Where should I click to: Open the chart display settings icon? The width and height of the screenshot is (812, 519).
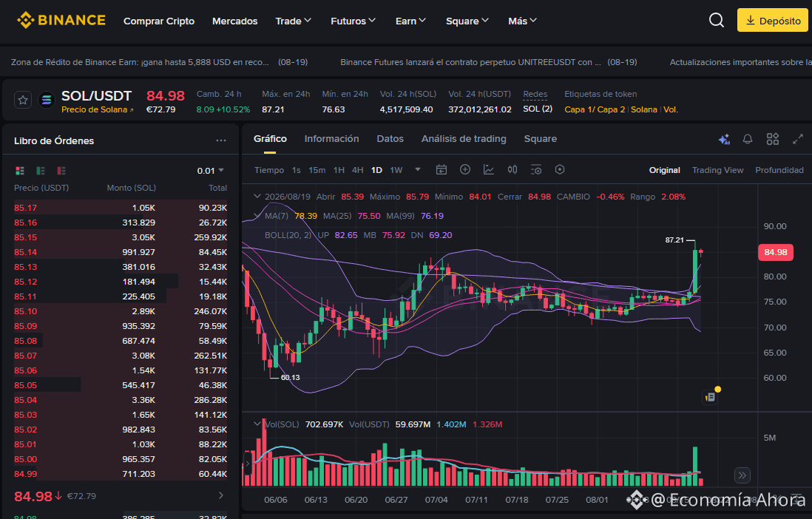pos(536,169)
